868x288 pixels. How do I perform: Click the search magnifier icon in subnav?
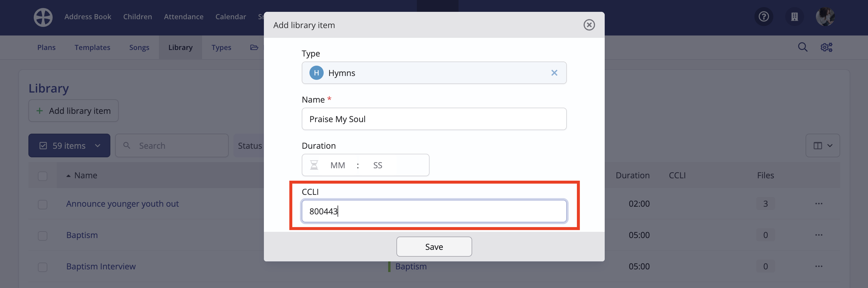pos(803,47)
